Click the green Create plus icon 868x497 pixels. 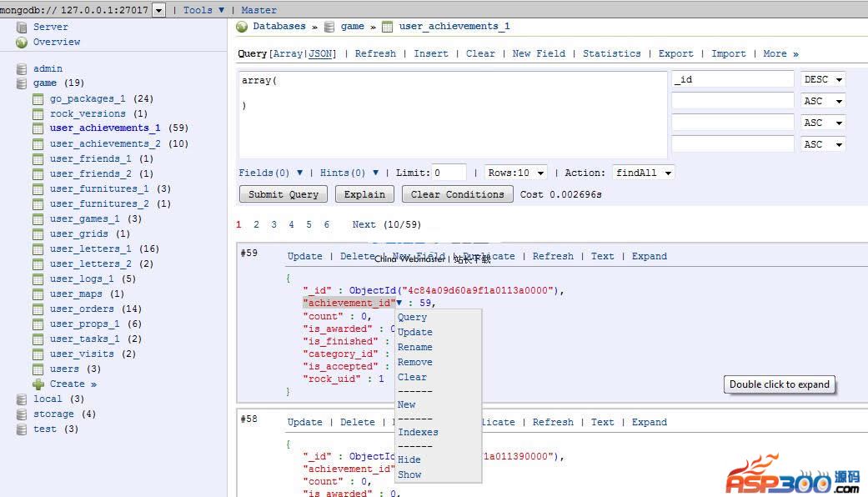point(38,384)
